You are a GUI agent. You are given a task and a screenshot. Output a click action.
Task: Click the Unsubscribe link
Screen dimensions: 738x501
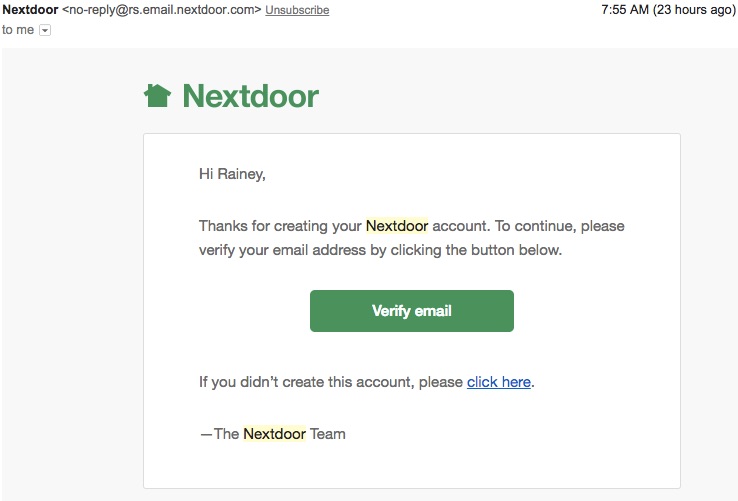pos(297,10)
